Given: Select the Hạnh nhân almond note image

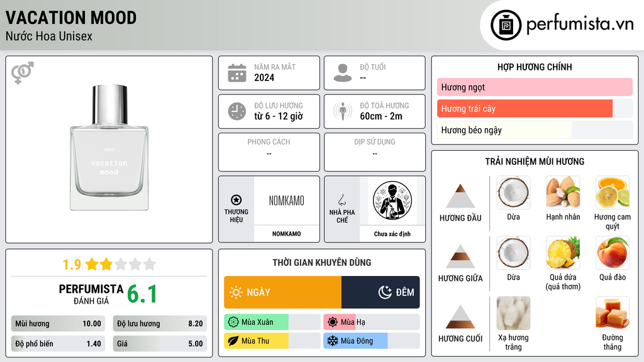Looking at the screenshot, I should click(563, 192).
